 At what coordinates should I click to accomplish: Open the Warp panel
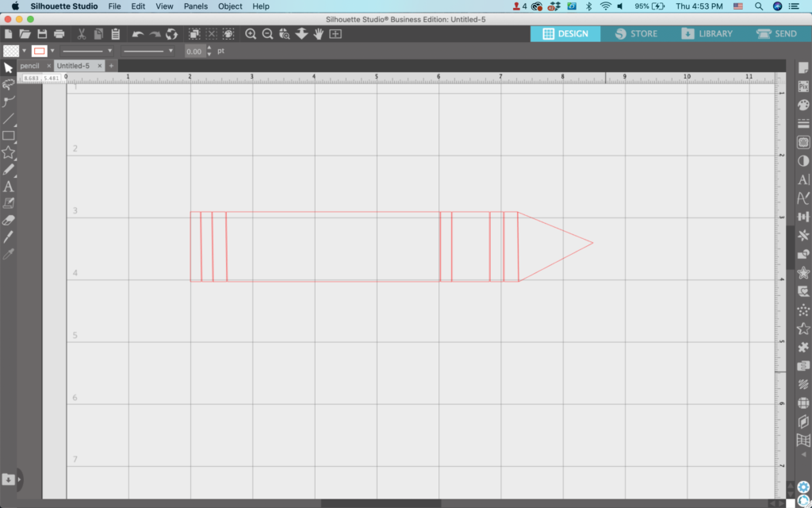point(803,440)
